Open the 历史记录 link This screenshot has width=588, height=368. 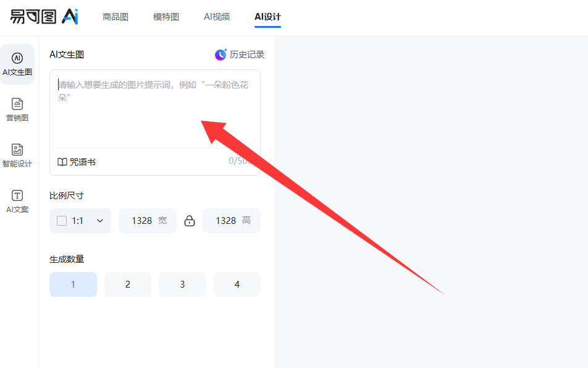[x=245, y=54]
